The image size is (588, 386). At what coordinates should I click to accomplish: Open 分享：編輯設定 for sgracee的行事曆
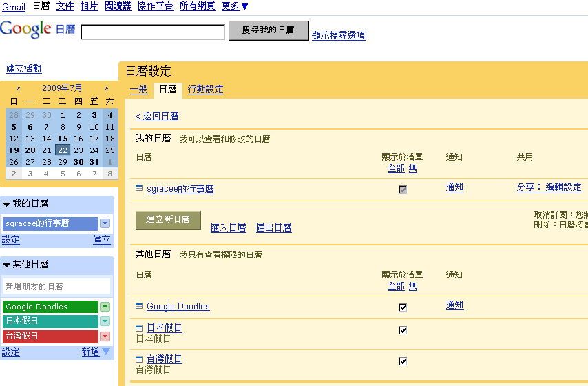[549, 187]
